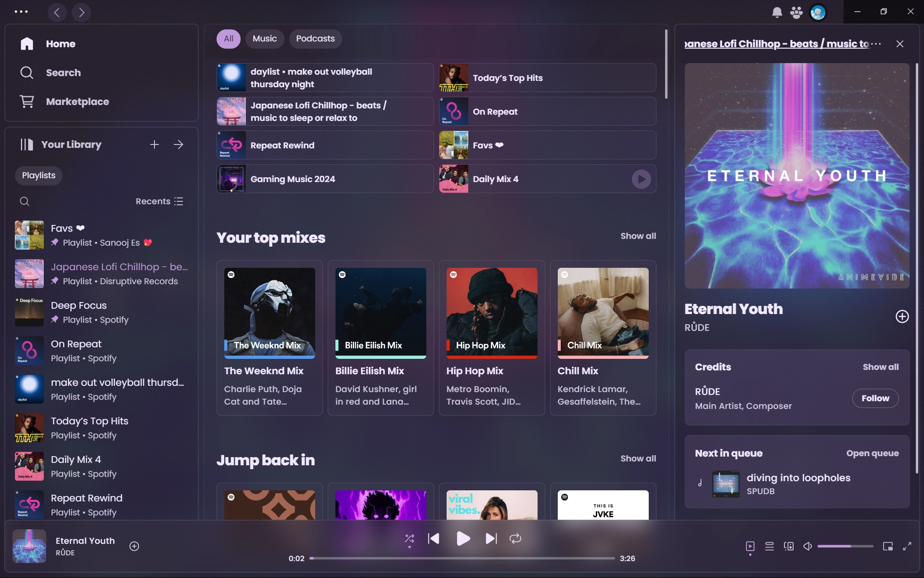Click the notifications bell icon
924x578 pixels.
tap(777, 13)
